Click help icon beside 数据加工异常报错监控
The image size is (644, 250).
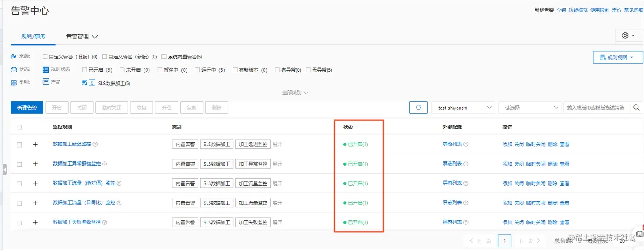[x=105, y=164]
